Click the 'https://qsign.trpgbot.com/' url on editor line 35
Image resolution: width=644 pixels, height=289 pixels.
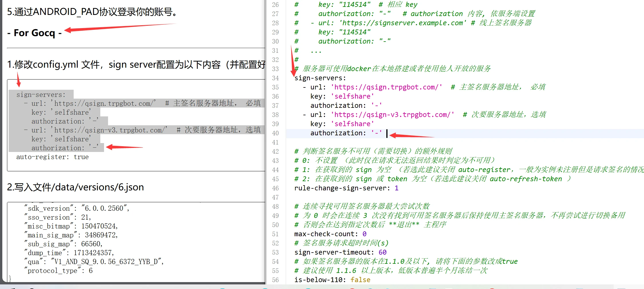[x=386, y=87]
